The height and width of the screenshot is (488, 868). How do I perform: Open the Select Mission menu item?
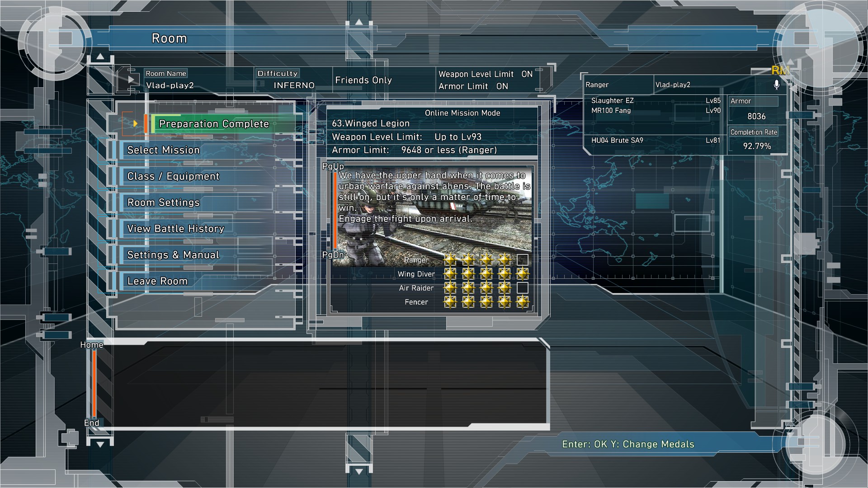[x=163, y=150]
